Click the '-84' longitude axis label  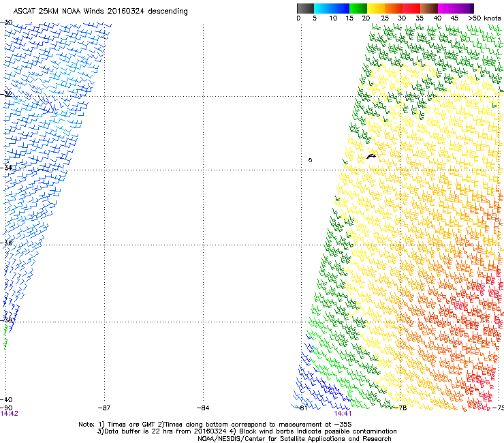tap(203, 408)
